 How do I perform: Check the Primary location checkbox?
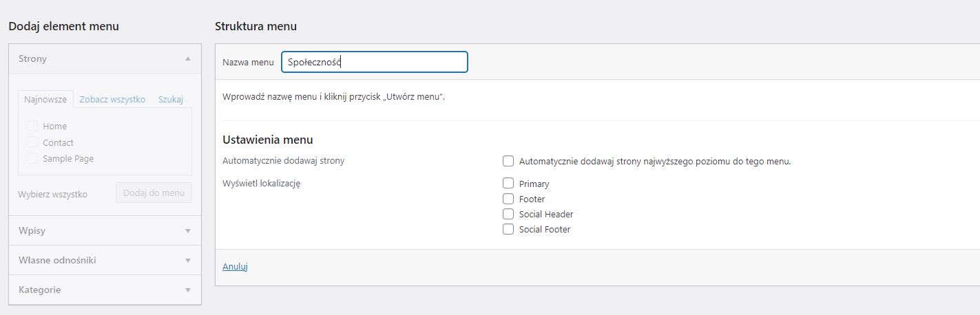pyautogui.click(x=508, y=183)
